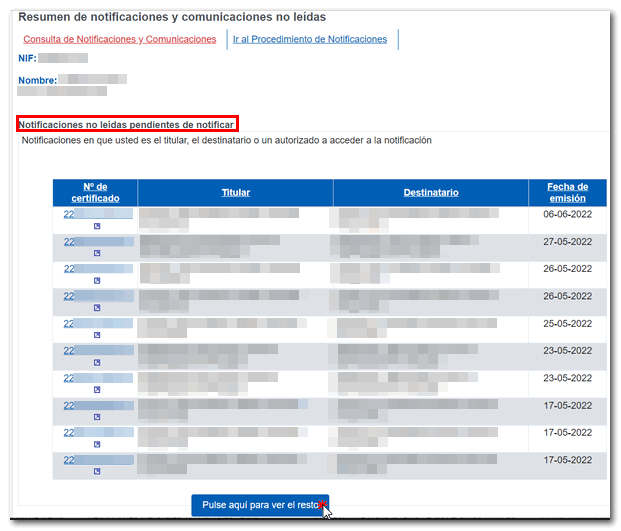Click open icon in first 23-05-2022 row
621x531 pixels.
[x=97, y=363]
